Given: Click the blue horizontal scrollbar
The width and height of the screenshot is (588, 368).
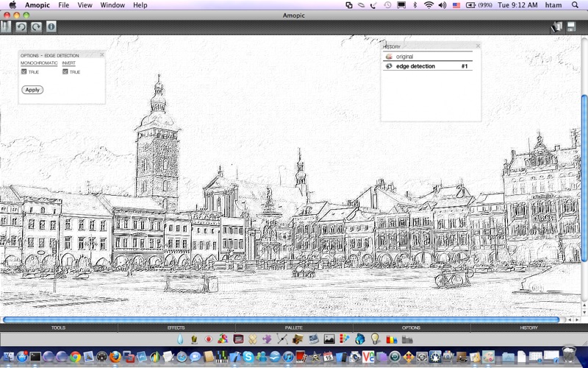Looking at the screenshot, I should coord(282,319).
